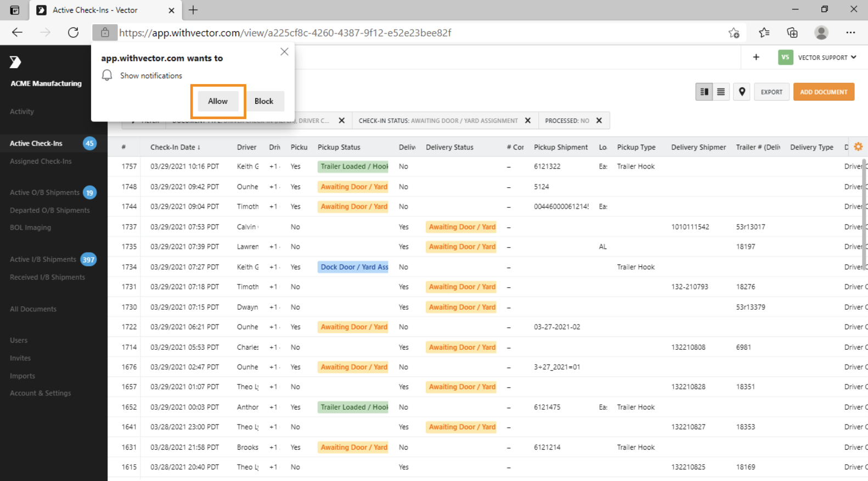The image size is (868, 481).
Task: Add this page to favorites star icon
Action: coord(734,33)
